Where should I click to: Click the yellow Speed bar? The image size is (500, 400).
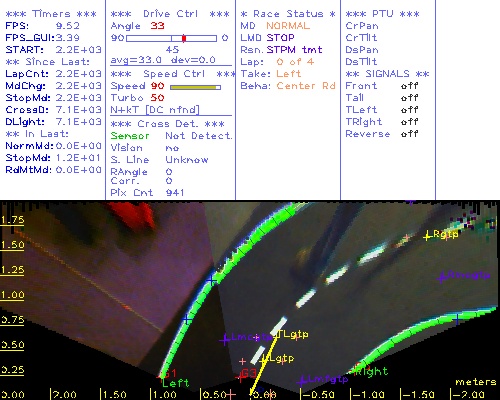tap(195, 87)
